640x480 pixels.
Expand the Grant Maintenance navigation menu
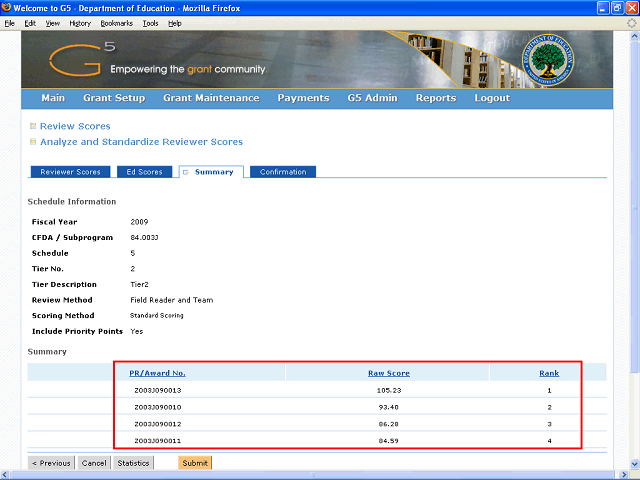(211, 98)
